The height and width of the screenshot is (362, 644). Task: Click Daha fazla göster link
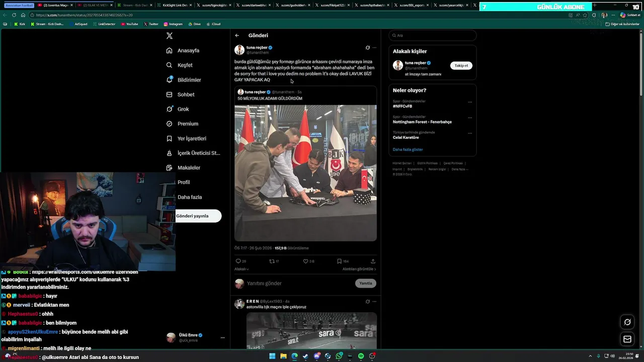pyautogui.click(x=408, y=149)
